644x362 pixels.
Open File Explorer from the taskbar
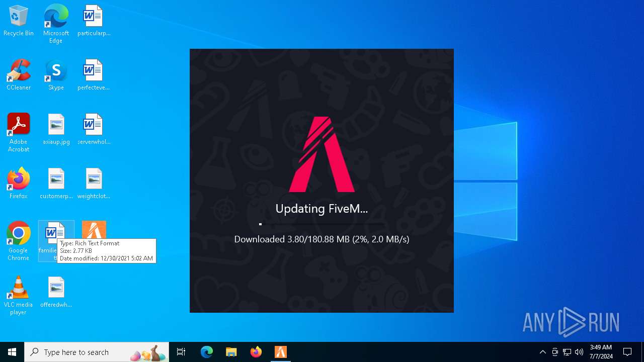click(231, 352)
